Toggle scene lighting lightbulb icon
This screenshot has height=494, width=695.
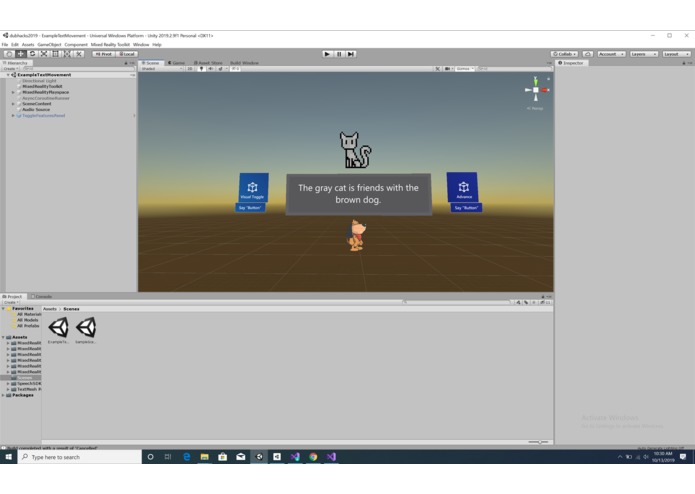201,69
